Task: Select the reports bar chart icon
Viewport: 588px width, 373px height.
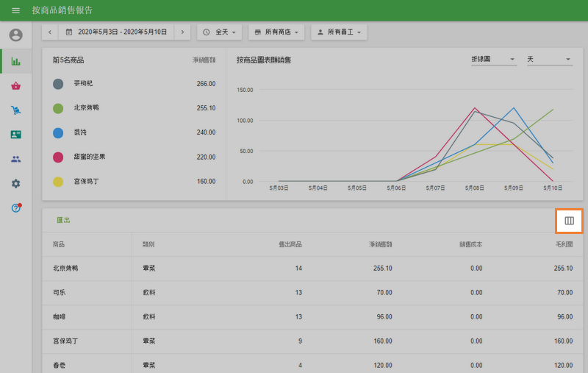Action: point(15,61)
